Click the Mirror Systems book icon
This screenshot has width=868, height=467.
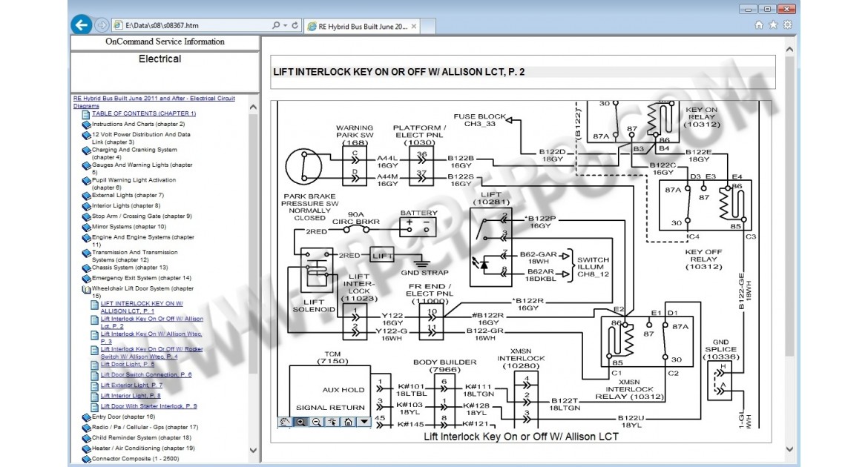86,228
